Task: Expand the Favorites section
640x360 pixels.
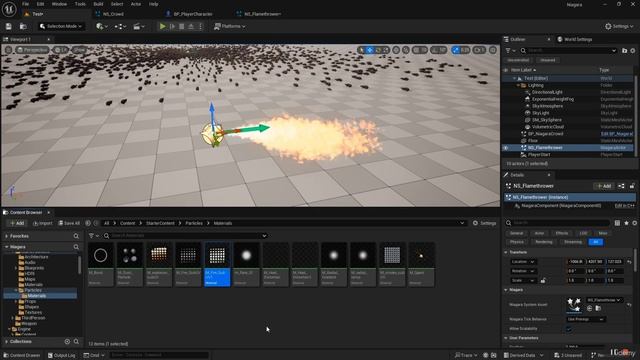Action: click(7, 236)
